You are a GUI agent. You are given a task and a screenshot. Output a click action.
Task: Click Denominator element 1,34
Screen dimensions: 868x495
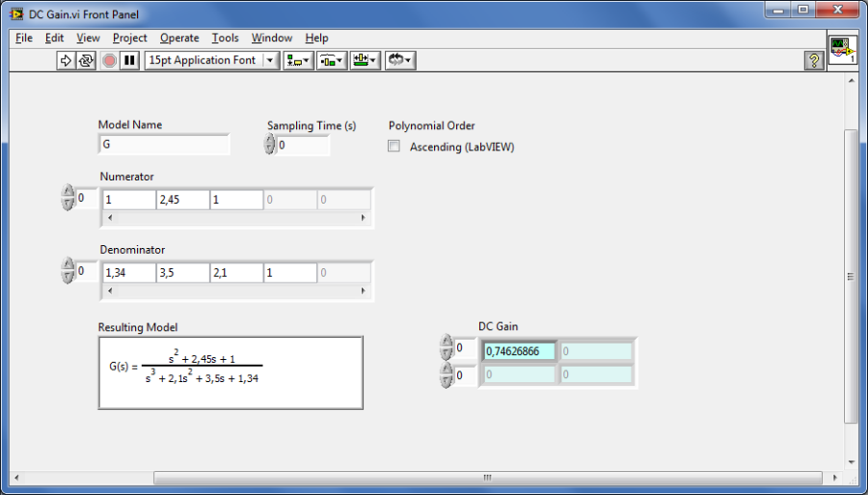[129, 273]
